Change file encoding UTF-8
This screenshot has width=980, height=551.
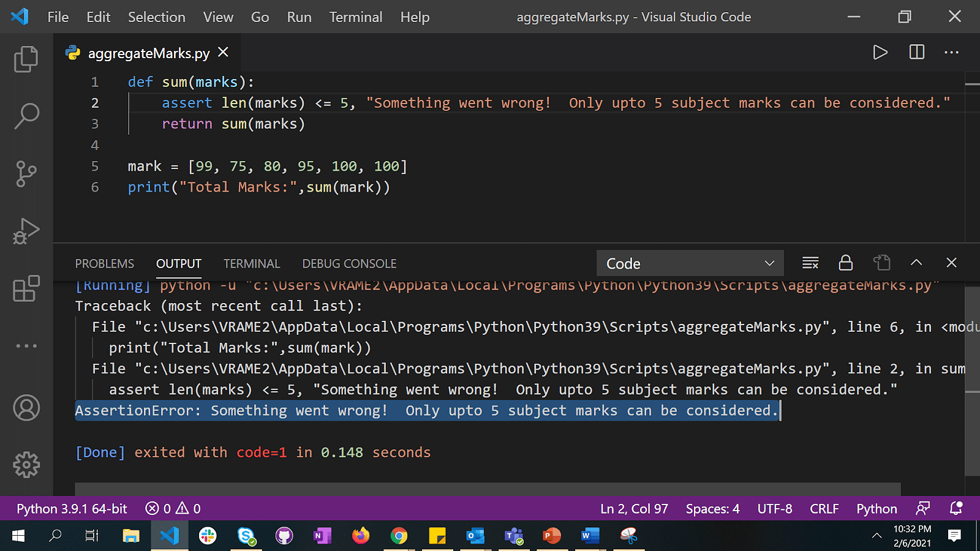[x=775, y=509]
